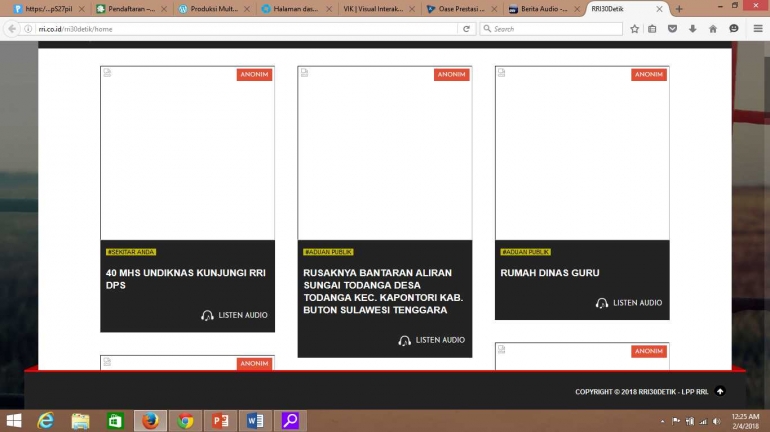Image resolution: width=770 pixels, height=432 pixels.
Task: Reload the page with the refresh icon
Action: tap(466, 29)
